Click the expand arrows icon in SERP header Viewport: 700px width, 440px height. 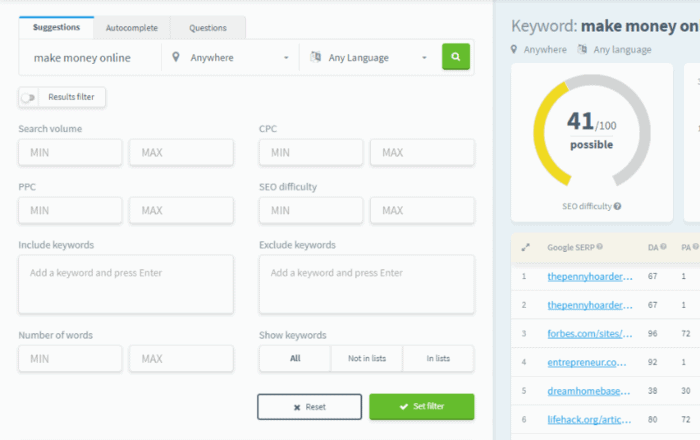click(x=525, y=247)
